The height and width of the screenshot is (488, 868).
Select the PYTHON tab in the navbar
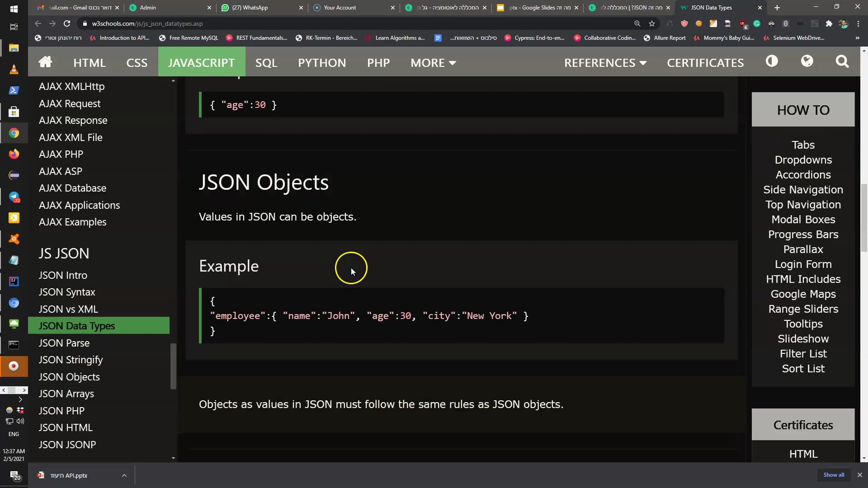click(x=322, y=62)
